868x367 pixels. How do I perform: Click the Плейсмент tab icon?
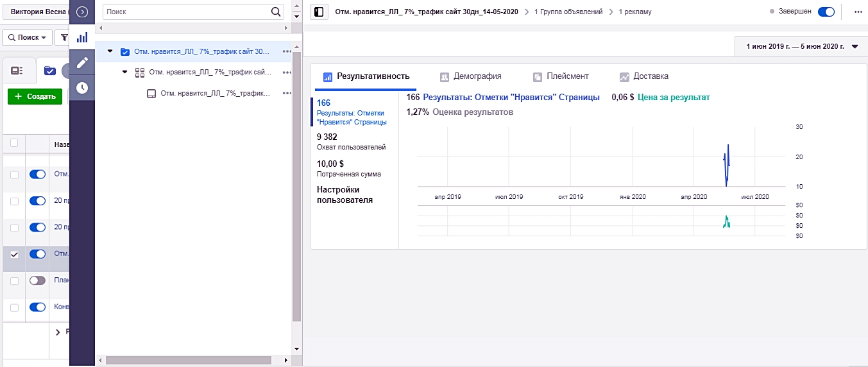(538, 76)
